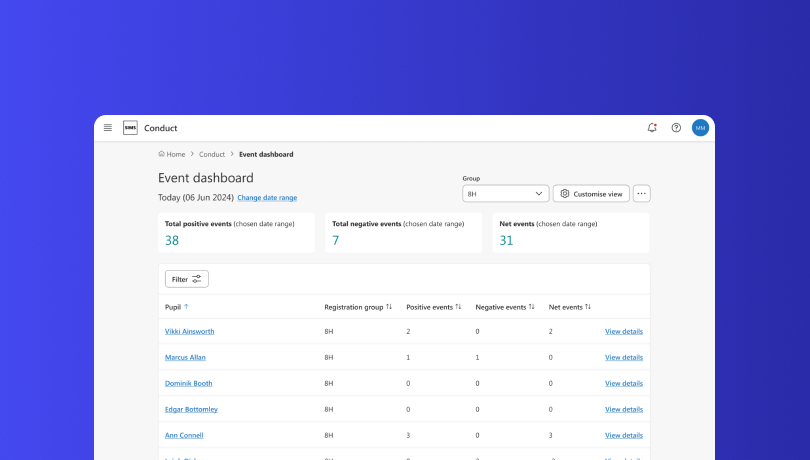
Task: Open the notifications bell
Action: [x=652, y=128]
